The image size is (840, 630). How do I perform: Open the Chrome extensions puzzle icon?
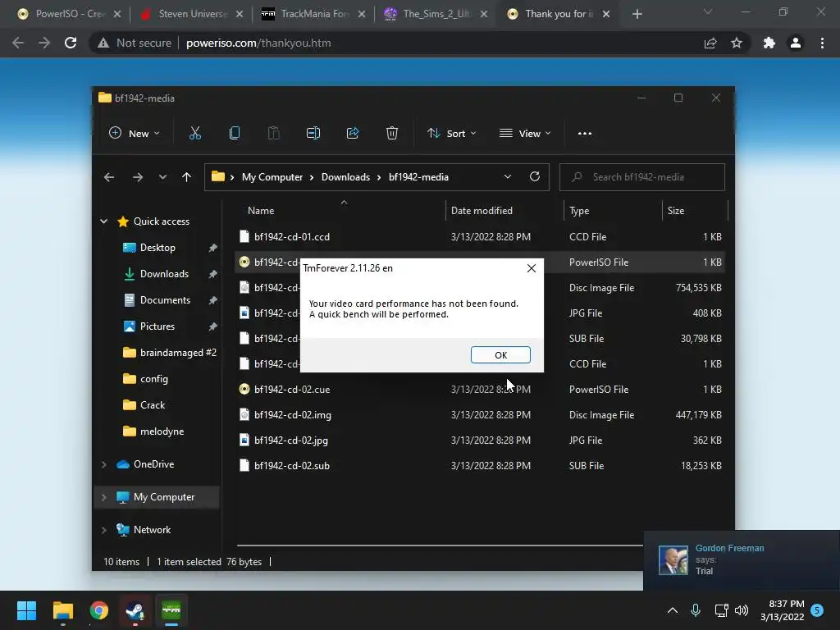pyautogui.click(x=769, y=43)
